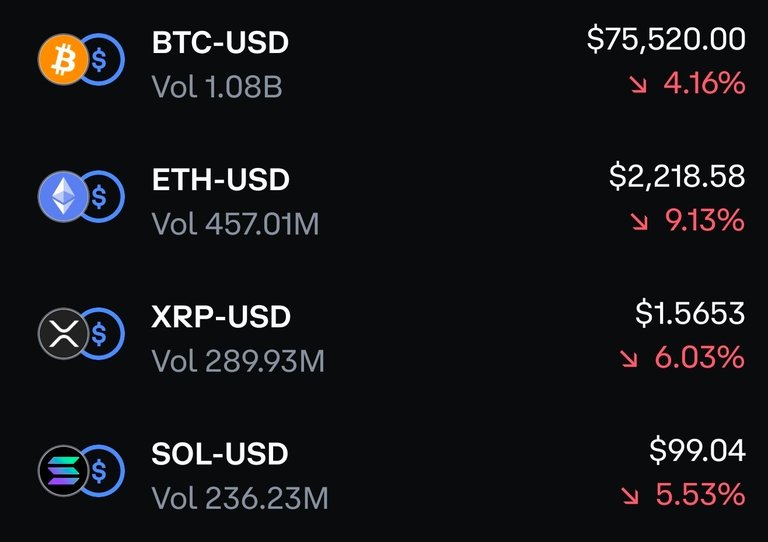Click the XRP logo icon
Image resolution: width=768 pixels, height=542 pixels.
[x=62, y=334]
